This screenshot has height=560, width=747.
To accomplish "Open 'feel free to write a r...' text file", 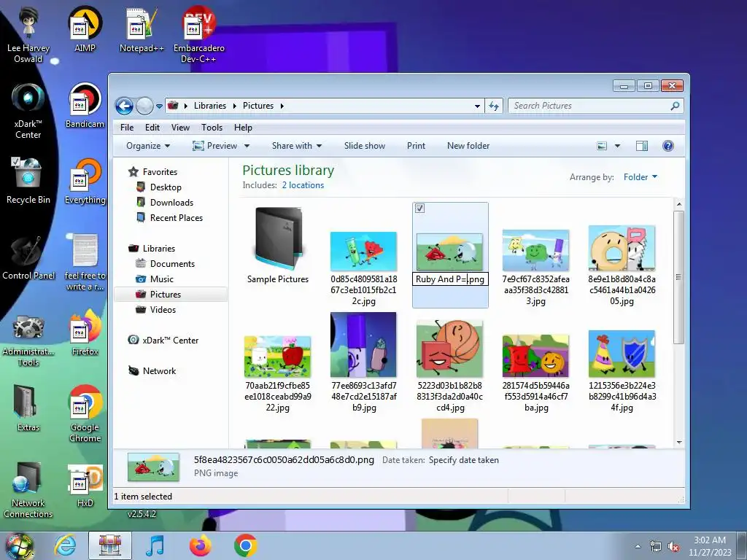I will pos(85,262).
